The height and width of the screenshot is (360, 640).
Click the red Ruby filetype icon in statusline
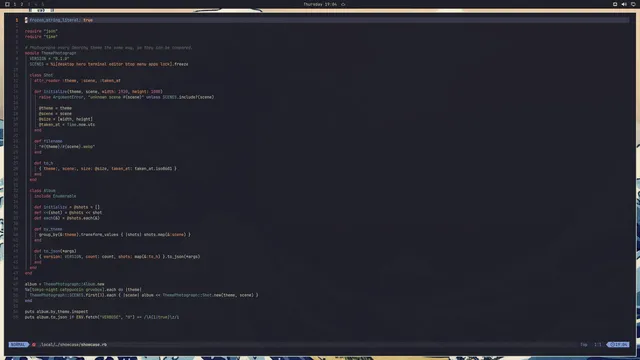[34, 344]
